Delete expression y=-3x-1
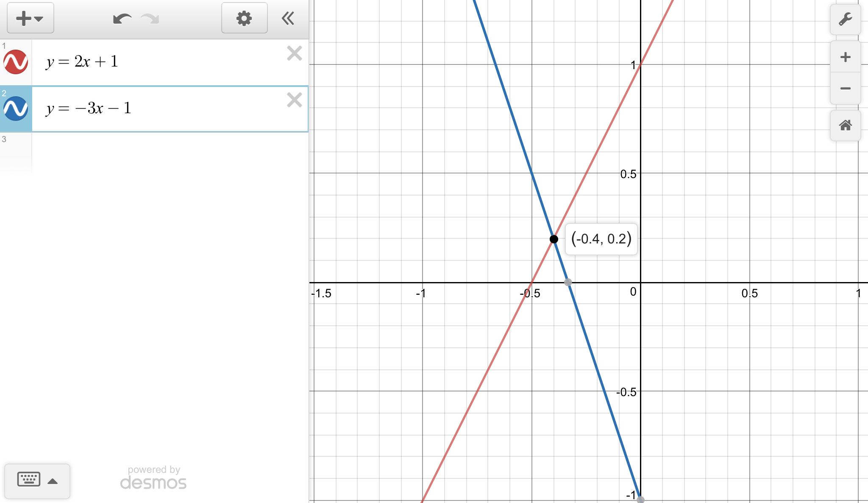868x503 pixels. click(294, 100)
